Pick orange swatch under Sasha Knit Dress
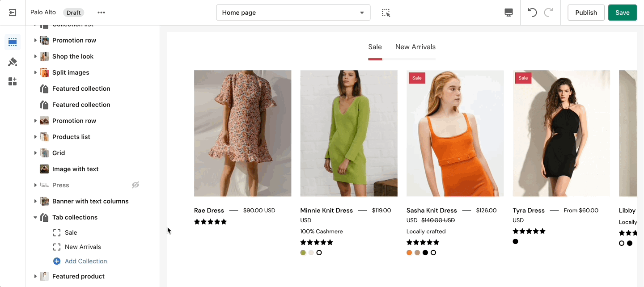This screenshot has height=287, width=644. 409,253
